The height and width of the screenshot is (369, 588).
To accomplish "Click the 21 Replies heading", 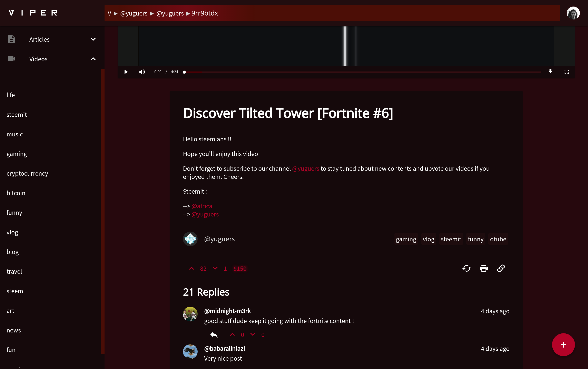I will pos(206,292).
